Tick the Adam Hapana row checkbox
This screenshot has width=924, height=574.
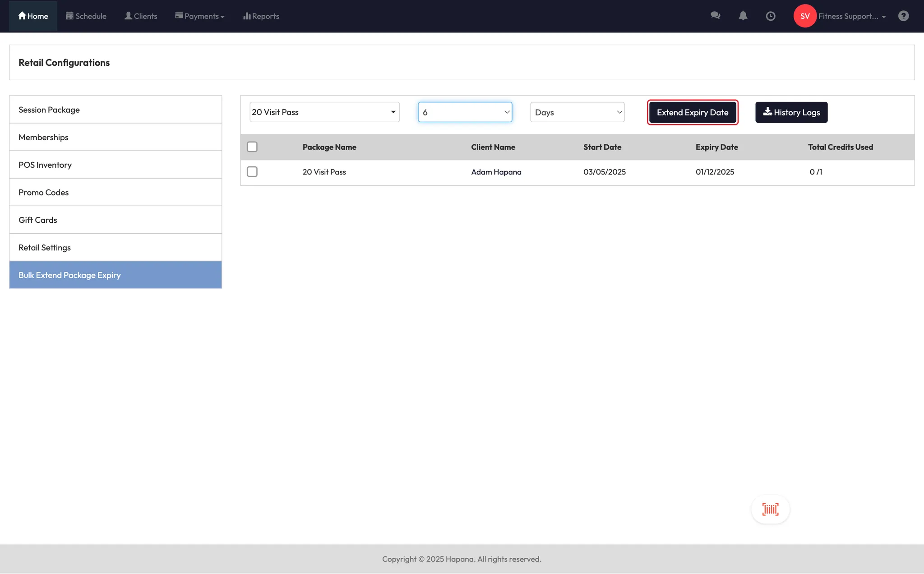click(252, 172)
